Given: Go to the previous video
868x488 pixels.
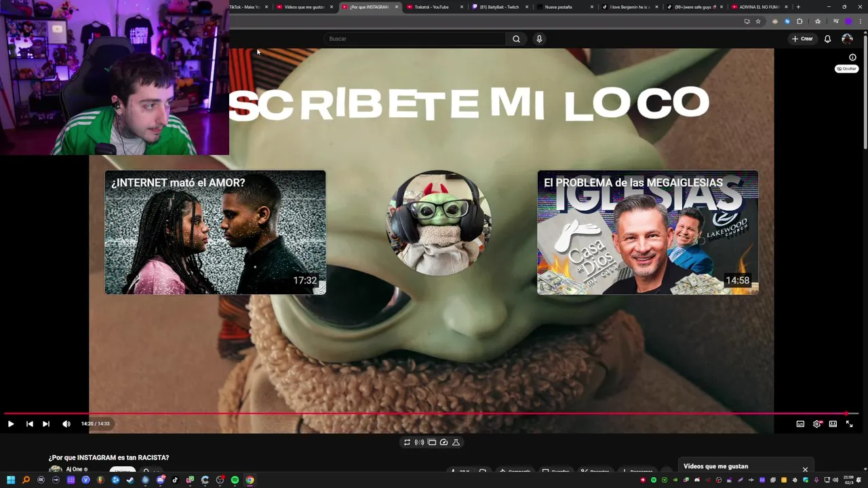Looking at the screenshot, I should [x=30, y=424].
